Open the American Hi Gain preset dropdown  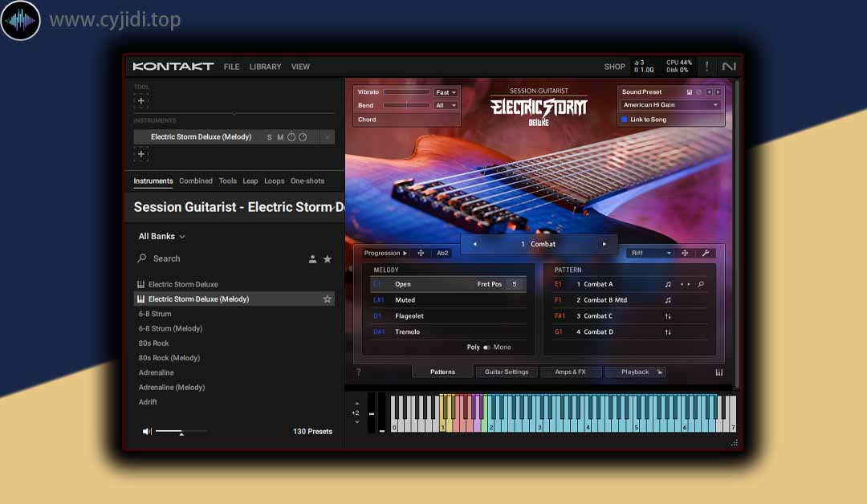tap(670, 105)
